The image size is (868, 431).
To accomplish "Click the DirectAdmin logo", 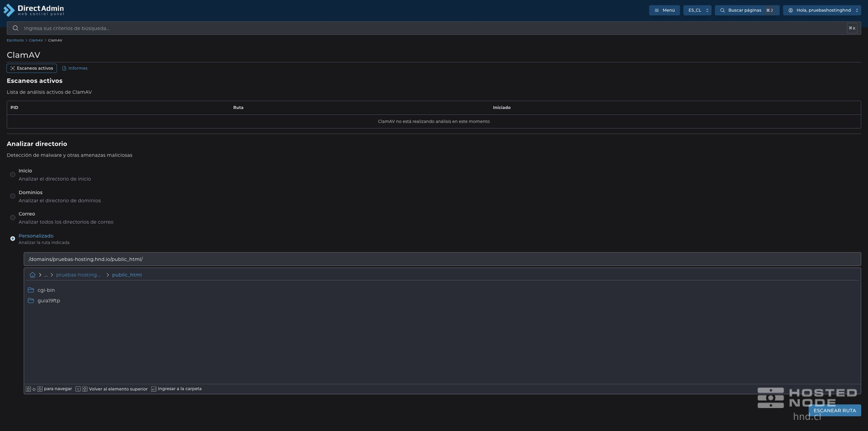I will tap(33, 10).
